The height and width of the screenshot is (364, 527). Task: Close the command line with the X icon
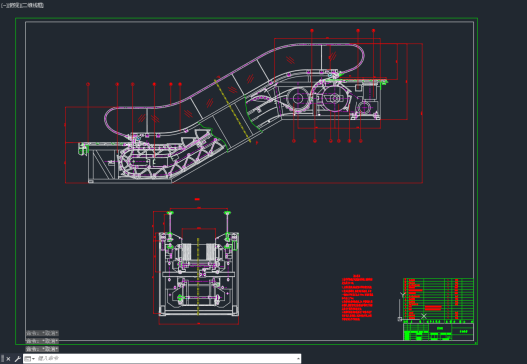click(x=8, y=359)
